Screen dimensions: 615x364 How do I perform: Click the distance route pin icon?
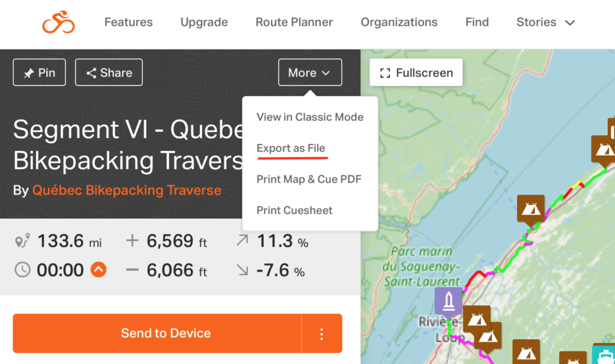pyautogui.click(x=22, y=240)
